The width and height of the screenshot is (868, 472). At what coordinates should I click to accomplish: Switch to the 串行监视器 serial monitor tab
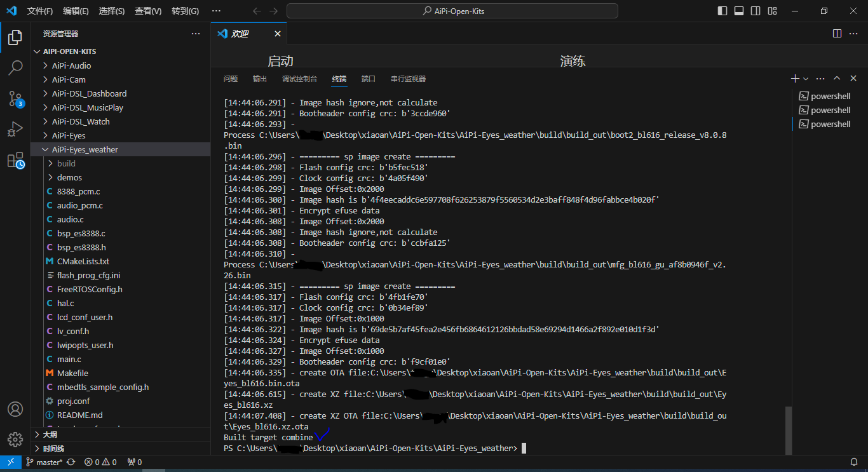pos(408,79)
